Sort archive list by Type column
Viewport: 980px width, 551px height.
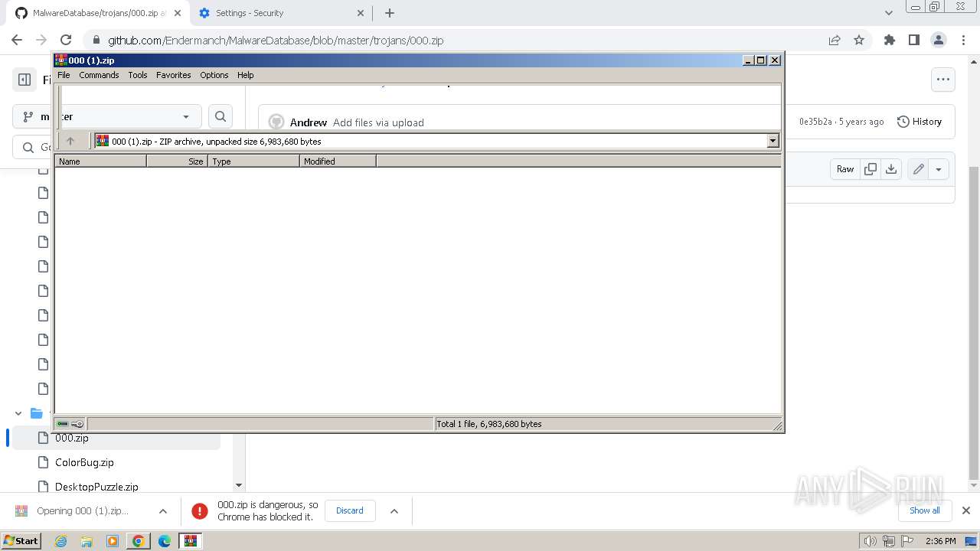[253, 161]
